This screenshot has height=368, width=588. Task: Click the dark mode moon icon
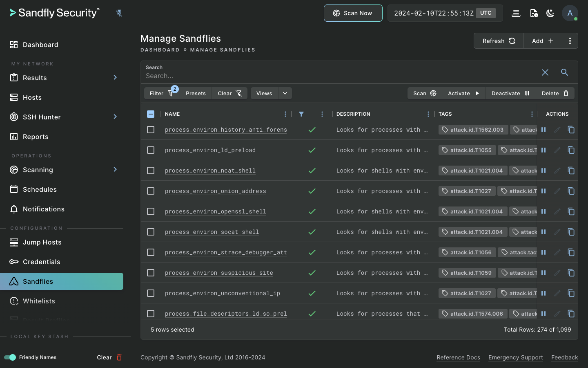pos(550,13)
